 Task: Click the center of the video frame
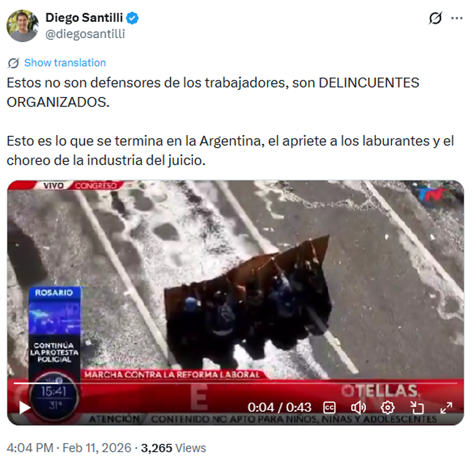click(235, 302)
